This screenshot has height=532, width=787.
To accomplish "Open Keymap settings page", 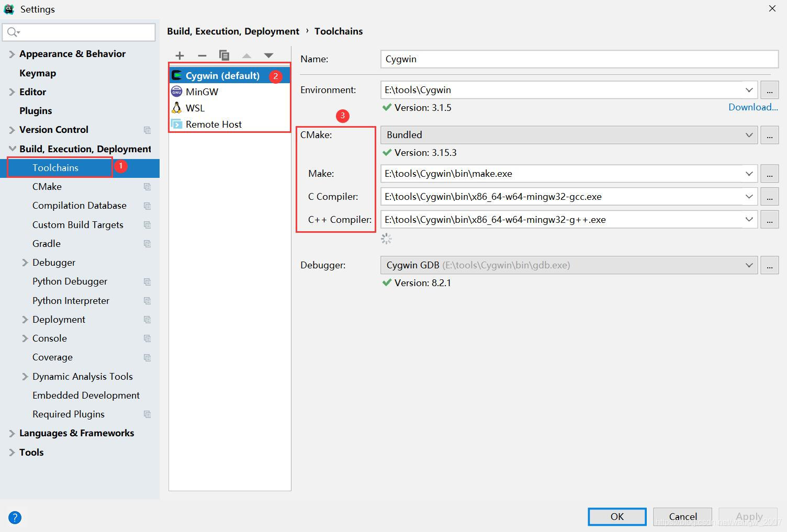I will point(38,73).
